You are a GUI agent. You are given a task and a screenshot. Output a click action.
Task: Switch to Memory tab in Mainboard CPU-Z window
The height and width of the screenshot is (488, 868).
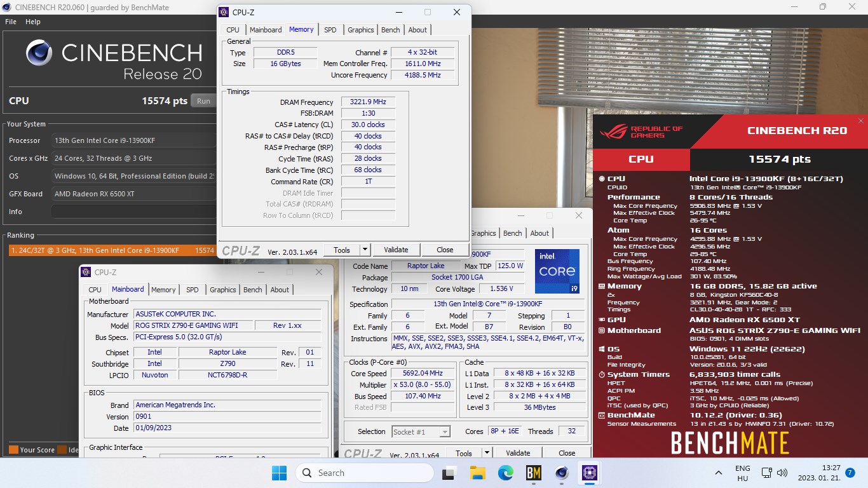click(163, 290)
